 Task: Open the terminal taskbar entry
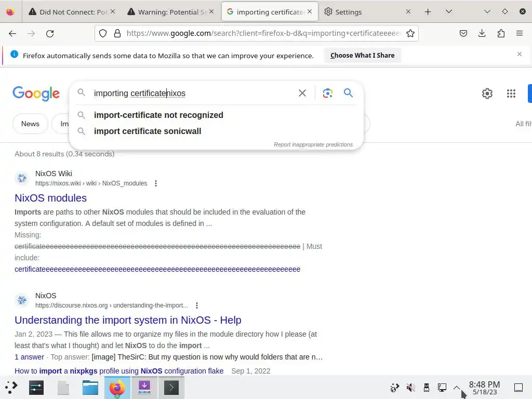(x=171, y=388)
